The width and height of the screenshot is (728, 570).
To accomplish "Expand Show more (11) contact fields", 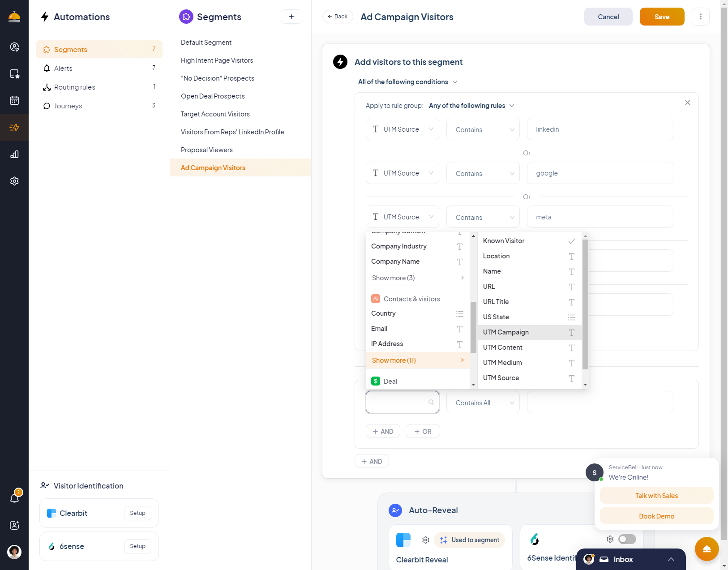I will pyautogui.click(x=418, y=360).
